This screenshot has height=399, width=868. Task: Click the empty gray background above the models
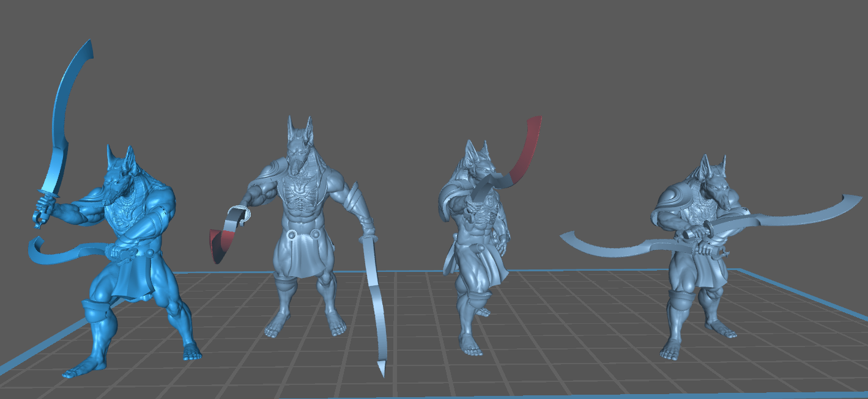coord(428,55)
